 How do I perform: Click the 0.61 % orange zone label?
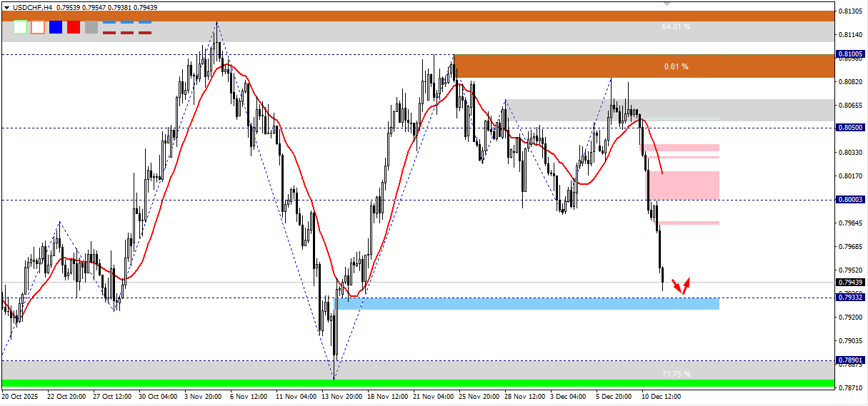tap(677, 66)
